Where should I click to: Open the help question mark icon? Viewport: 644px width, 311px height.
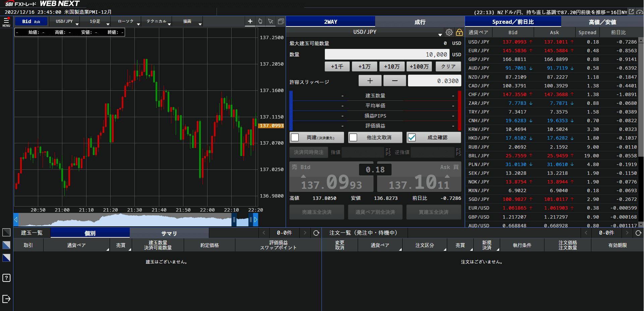6,278
